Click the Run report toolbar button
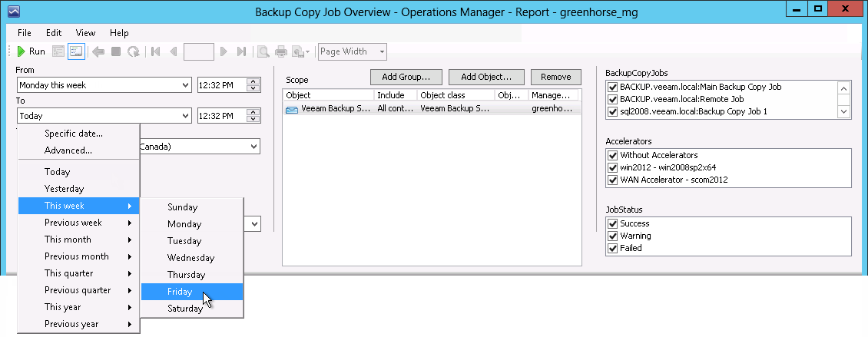The image size is (868, 337). (31, 51)
